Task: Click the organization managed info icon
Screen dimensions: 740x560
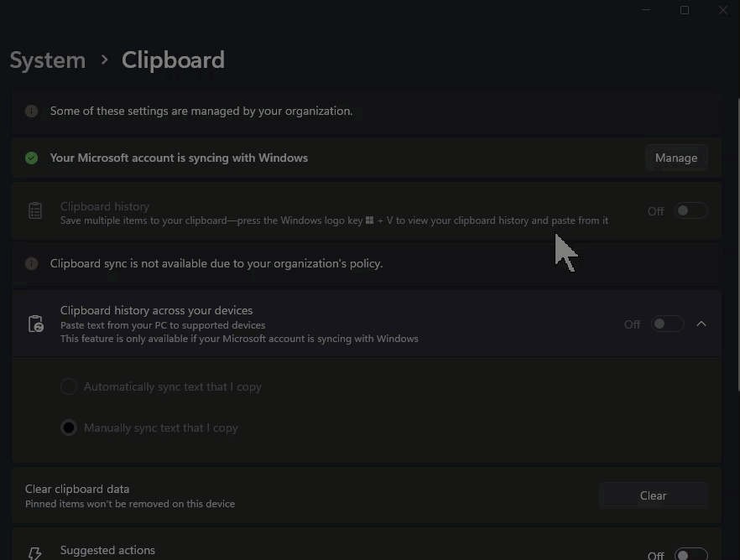Action: point(32,111)
